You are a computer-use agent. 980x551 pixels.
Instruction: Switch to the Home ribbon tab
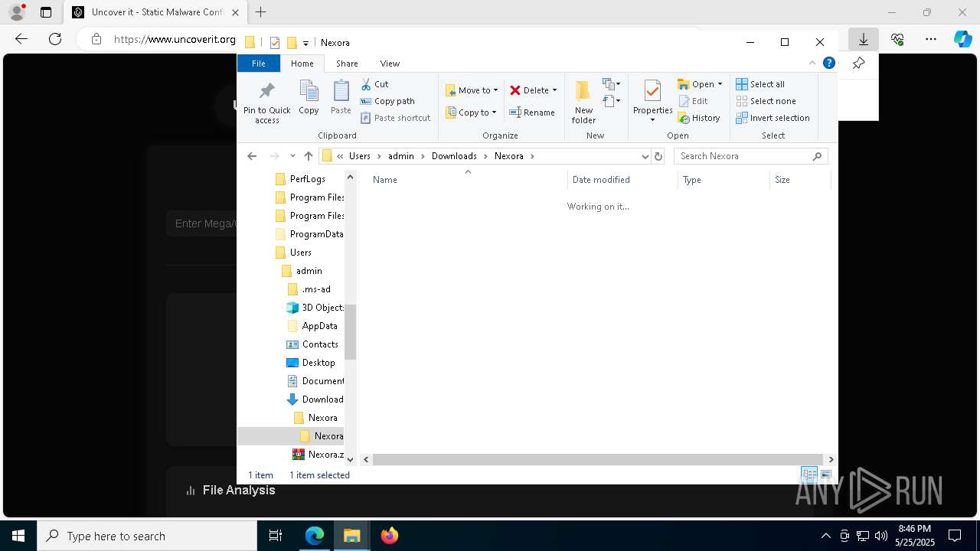(302, 64)
